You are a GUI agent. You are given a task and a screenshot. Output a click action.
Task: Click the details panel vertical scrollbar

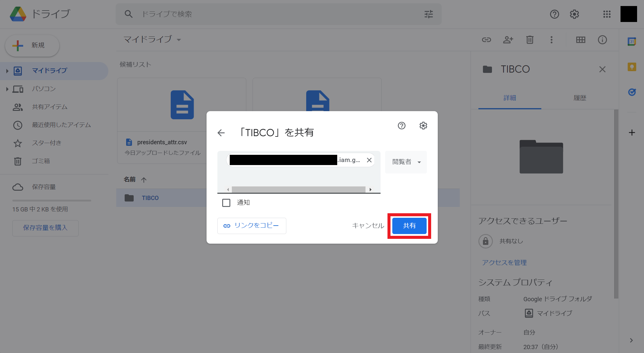point(616,204)
